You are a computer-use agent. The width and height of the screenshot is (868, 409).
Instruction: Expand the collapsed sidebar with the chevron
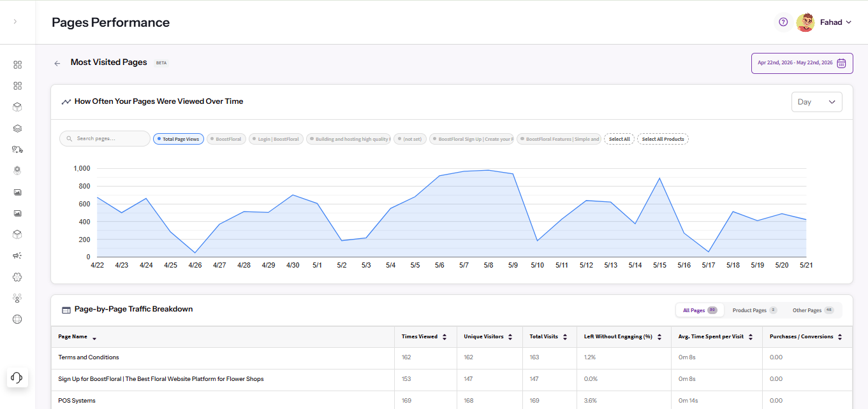[x=15, y=22]
